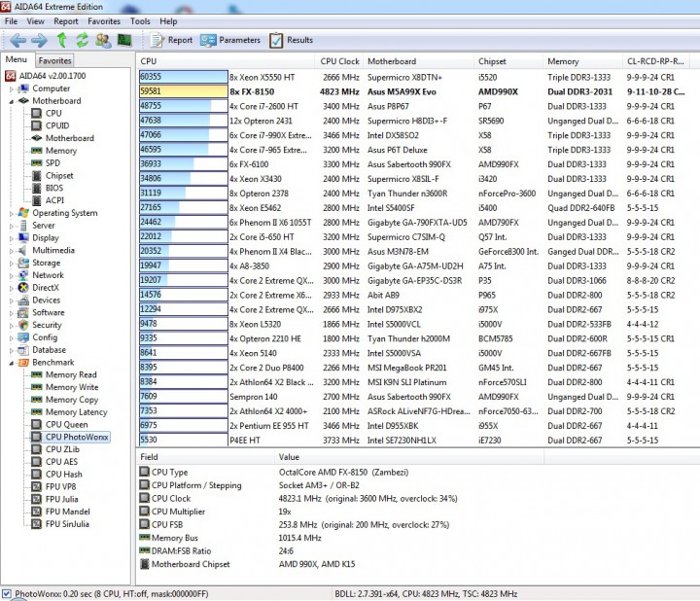Viewport: 700px width, 601px height.
Task: Expand the Server tree node
Action: [12, 226]
